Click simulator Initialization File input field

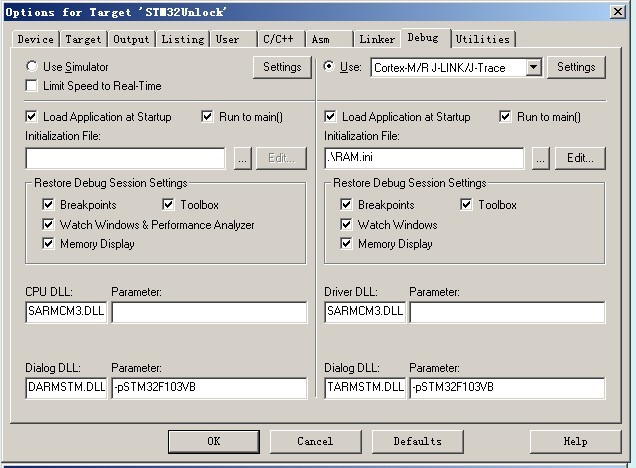(x=125, y=158)
